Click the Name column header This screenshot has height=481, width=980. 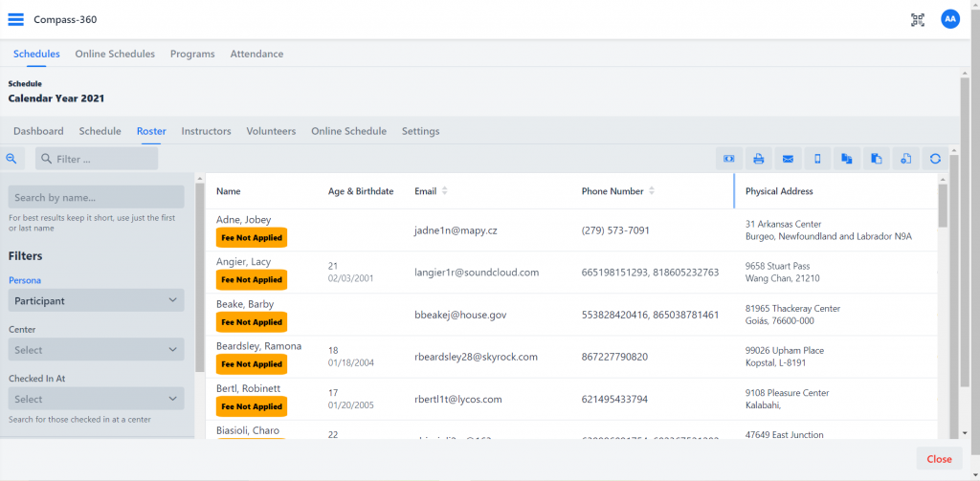pyautogui.click(x=228, y=191)
